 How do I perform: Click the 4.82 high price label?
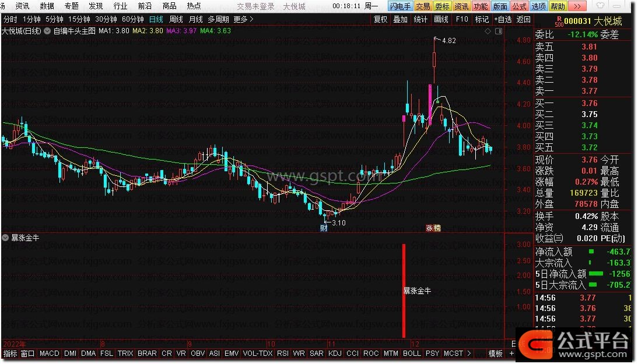(x=449, y=41)
